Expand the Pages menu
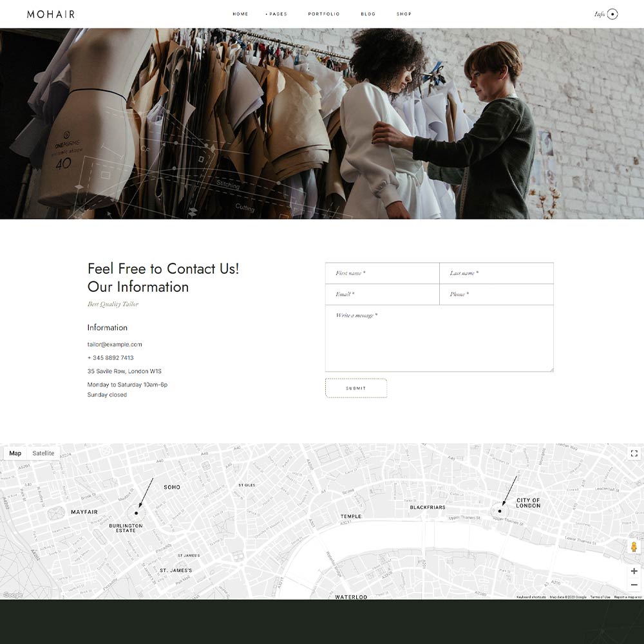The height and width of the screenshot is (644, 644). (x=277, y=14)
